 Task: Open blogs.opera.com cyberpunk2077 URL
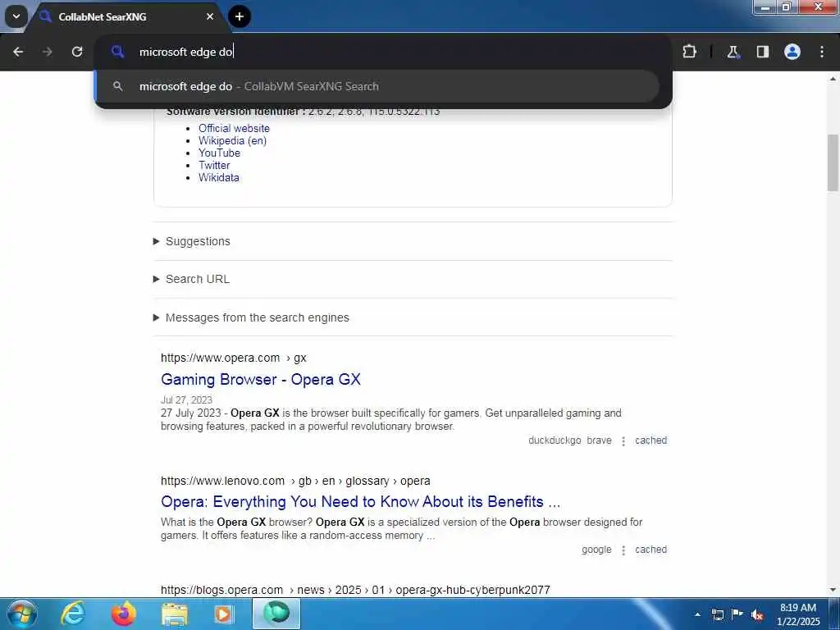coord(355,590)
